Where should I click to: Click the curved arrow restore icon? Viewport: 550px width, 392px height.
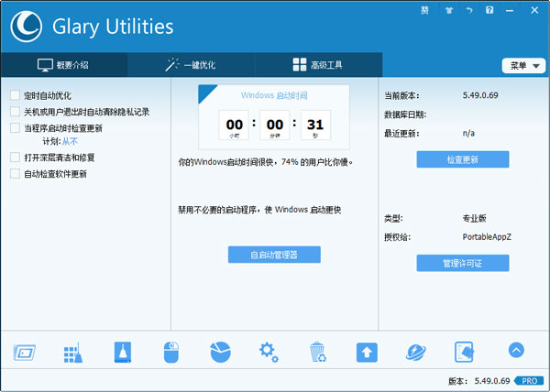[469, 10]
